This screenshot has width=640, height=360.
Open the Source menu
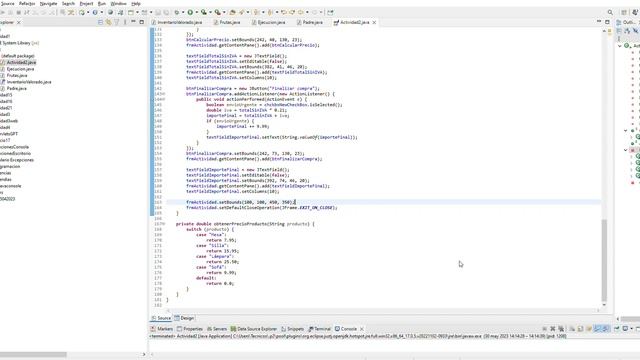click(7, 4)
